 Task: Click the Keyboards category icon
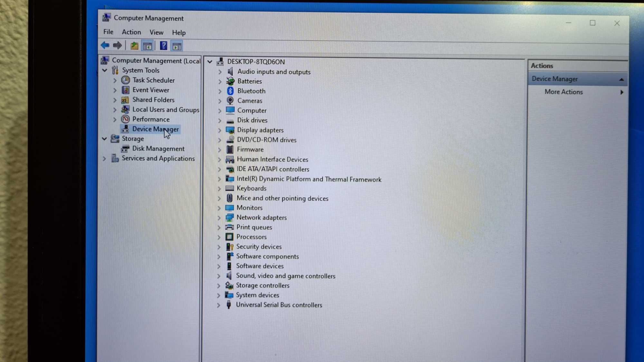[230, 188]
